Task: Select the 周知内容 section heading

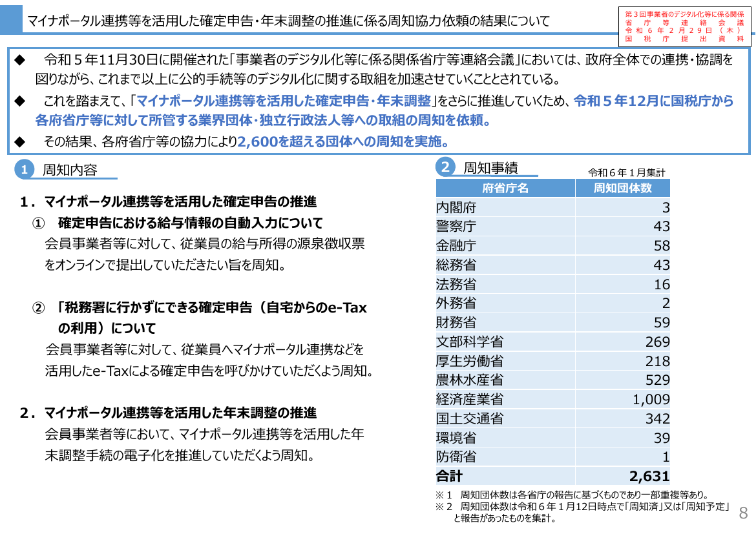Action: (x=70, y=170)
